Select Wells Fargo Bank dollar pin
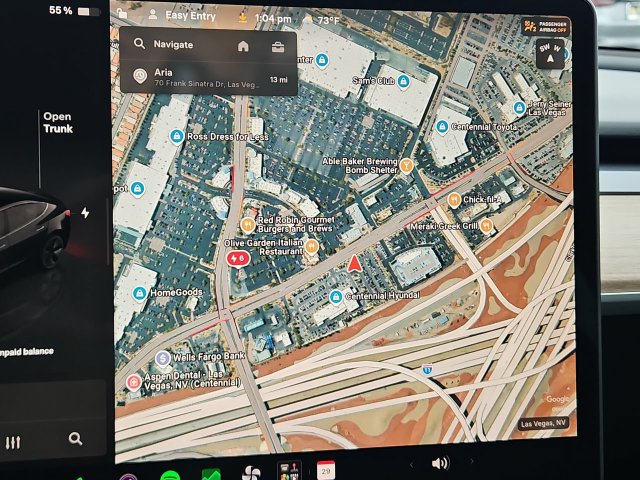 [163, 359]
